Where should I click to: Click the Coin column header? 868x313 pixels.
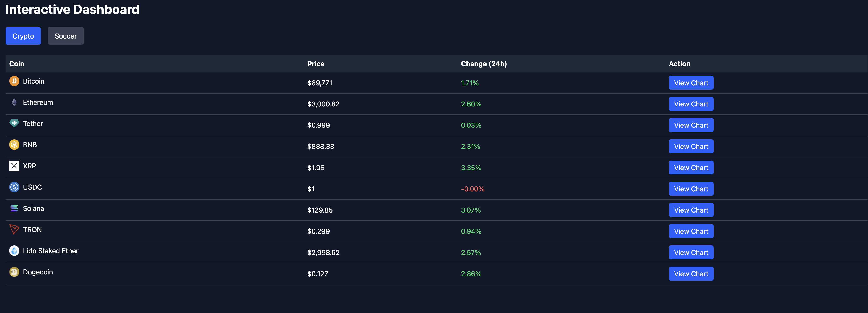point(16,64)
